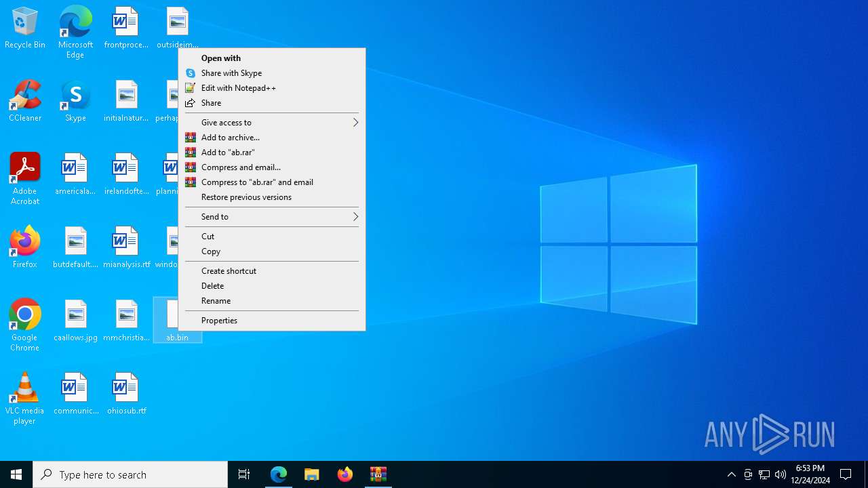Screen dimensions: 868x488
Task: Choose Share with Skype
Action: point(271,73)
